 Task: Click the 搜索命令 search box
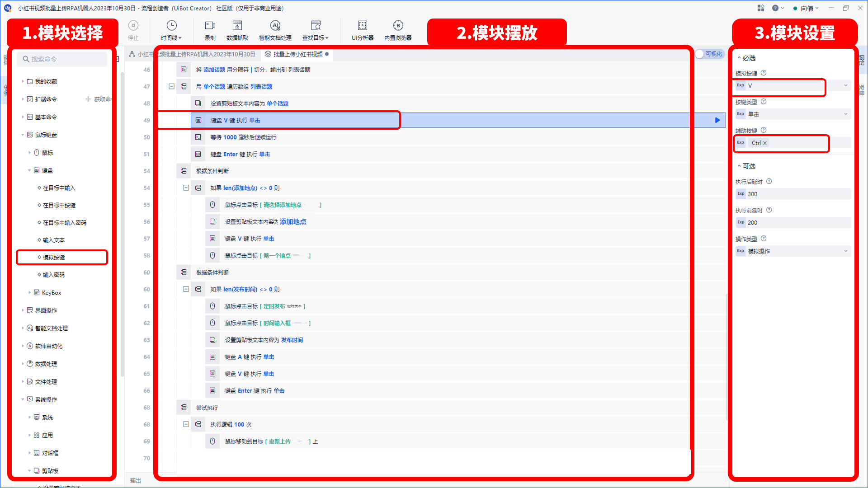click(x=62, y=59)
